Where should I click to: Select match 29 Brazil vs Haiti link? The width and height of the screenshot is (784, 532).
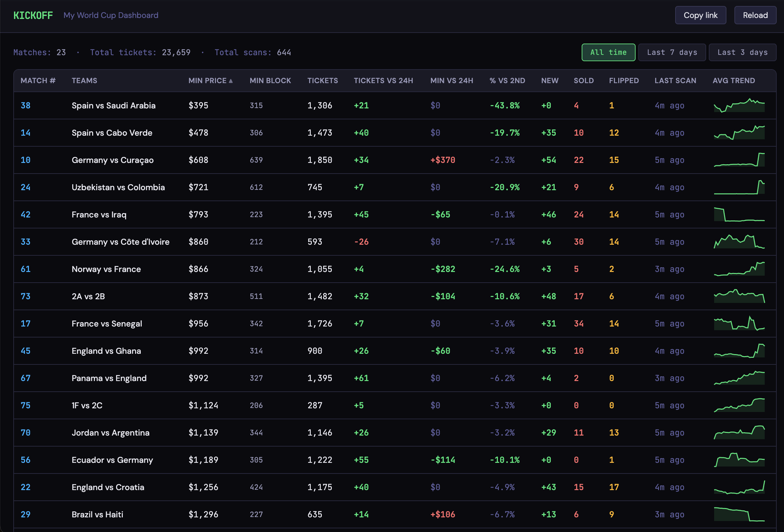tap(25, 514)
